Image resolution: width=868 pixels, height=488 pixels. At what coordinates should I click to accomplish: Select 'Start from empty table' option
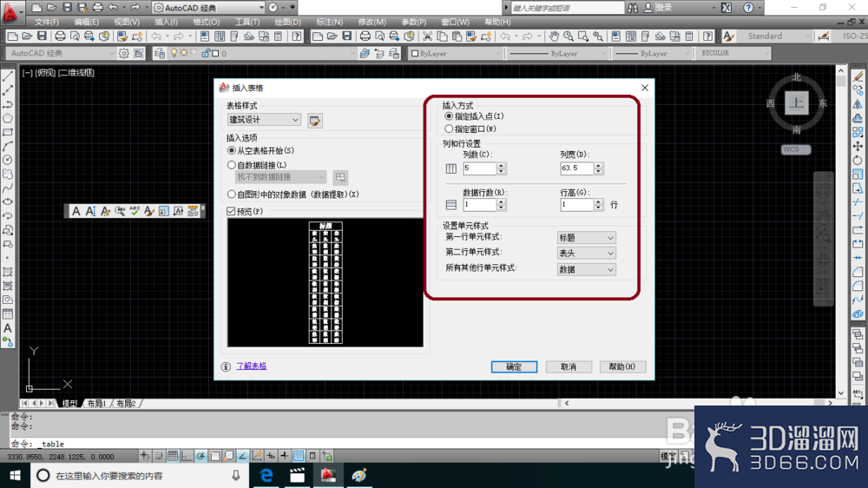(232, 151)
